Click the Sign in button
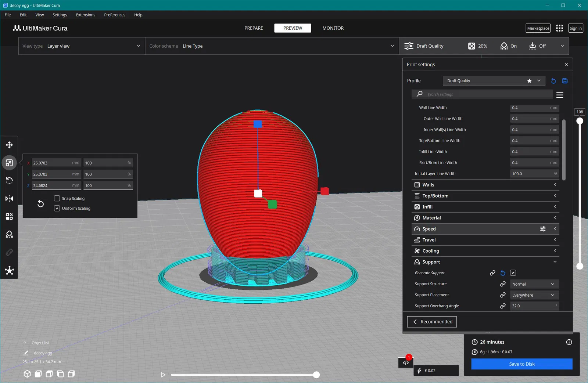 (x=576, y=28)
